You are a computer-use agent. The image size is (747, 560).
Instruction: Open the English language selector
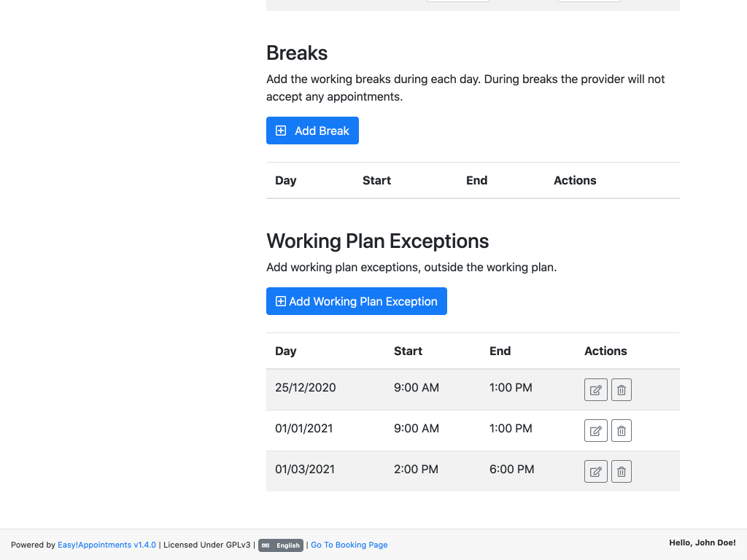(x=281, y=545)
